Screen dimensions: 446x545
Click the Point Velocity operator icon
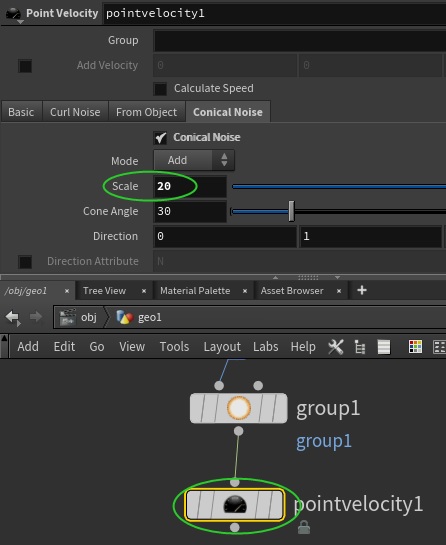coord(14,14)
